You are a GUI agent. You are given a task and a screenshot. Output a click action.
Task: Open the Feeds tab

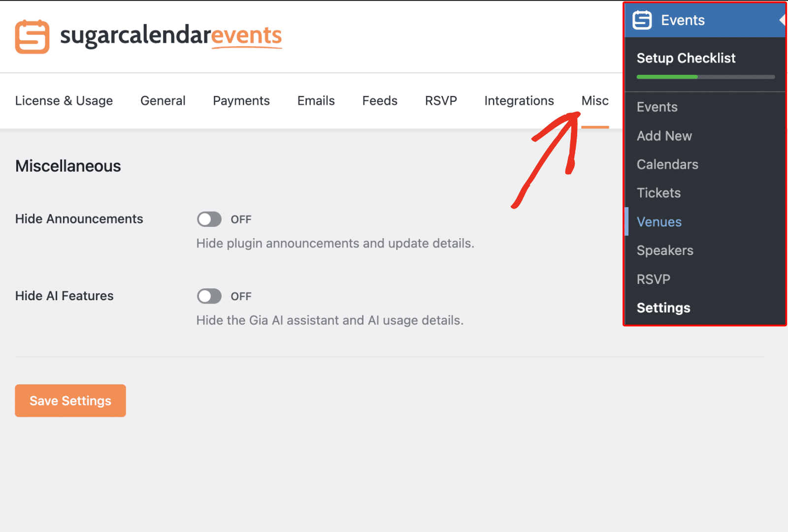pos(380,101)
